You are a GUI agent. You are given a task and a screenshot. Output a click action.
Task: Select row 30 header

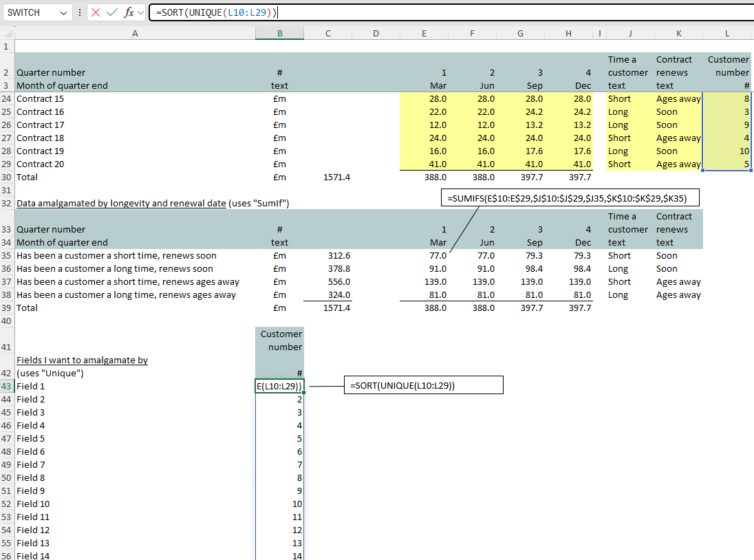click(x=7, y=177)
